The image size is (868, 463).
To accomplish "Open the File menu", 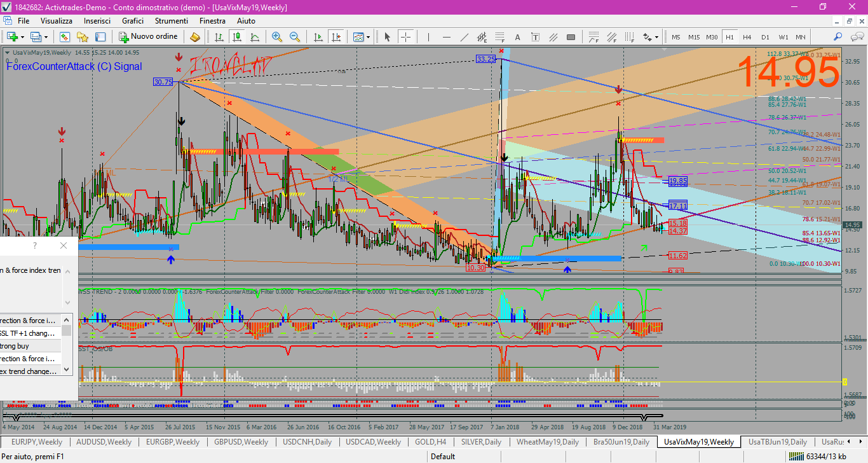I will point(24,21).
